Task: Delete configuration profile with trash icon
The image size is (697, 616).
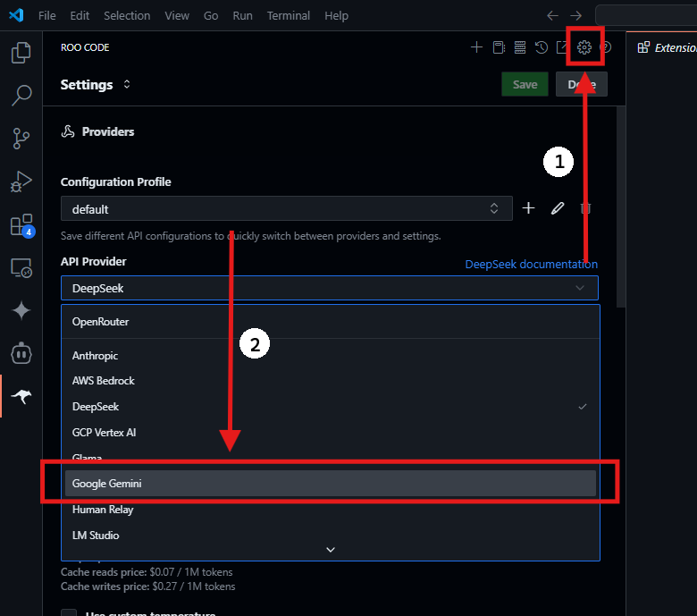Action: [585, 208]
